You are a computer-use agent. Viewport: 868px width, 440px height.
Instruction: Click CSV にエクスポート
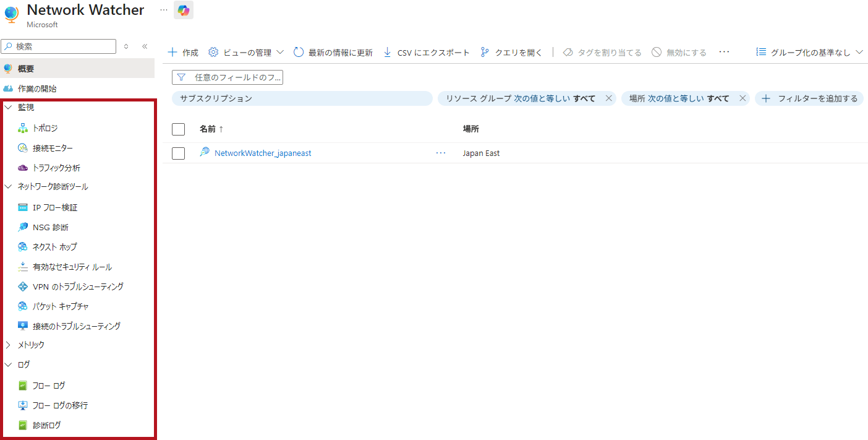coord(426,53)
